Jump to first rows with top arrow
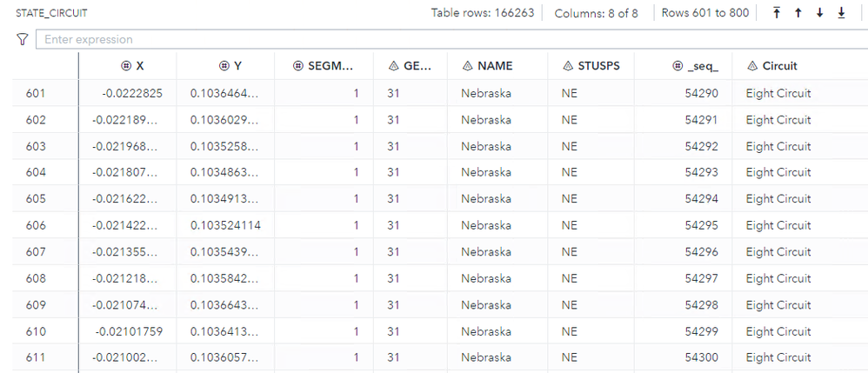Viewport: 868px width, 373px height. click(x=777, y=13)
